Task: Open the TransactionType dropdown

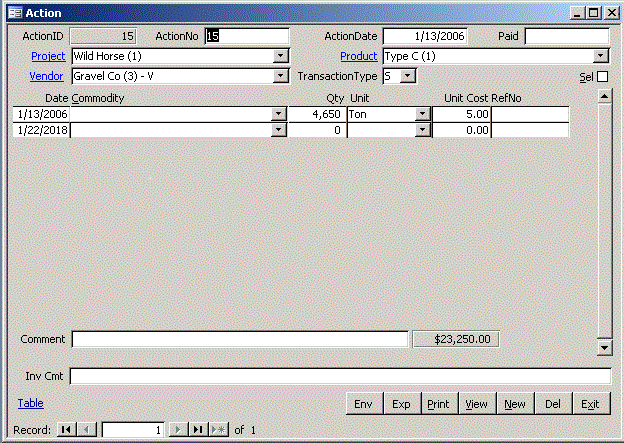Action: point(408,76)
